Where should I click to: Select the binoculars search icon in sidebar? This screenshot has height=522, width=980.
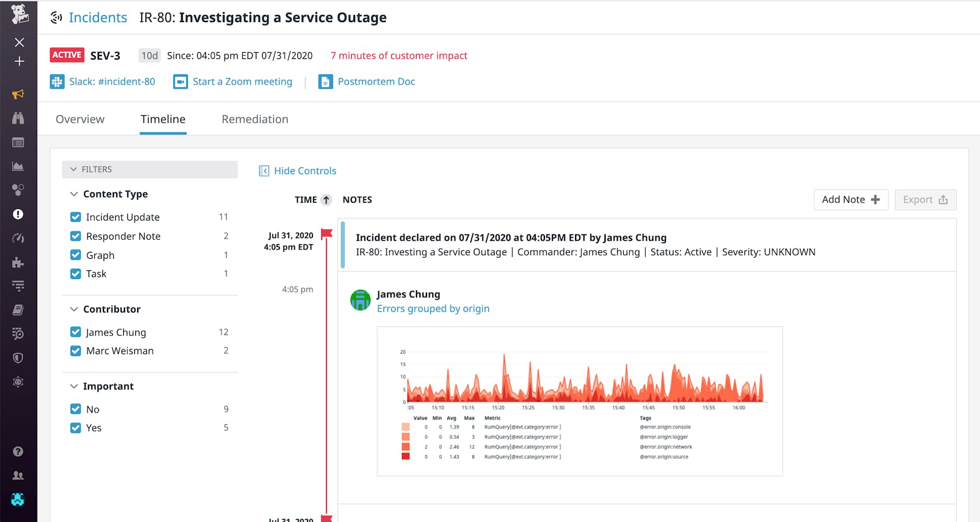tap(19, 118)
